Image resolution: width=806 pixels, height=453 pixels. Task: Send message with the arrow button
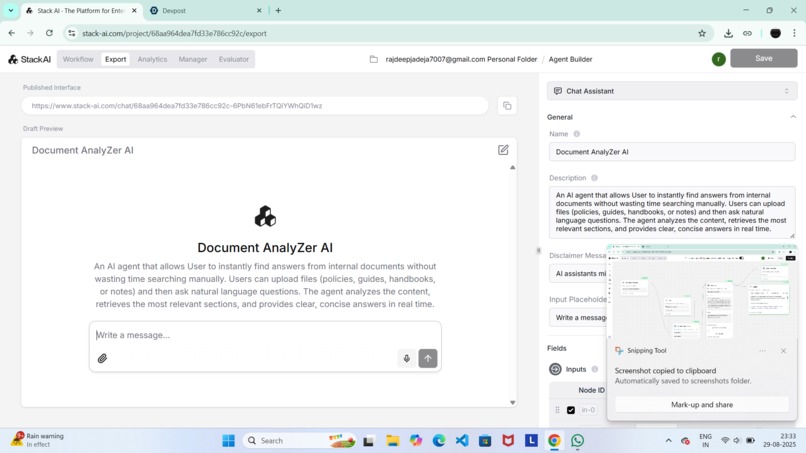(428, 358)
